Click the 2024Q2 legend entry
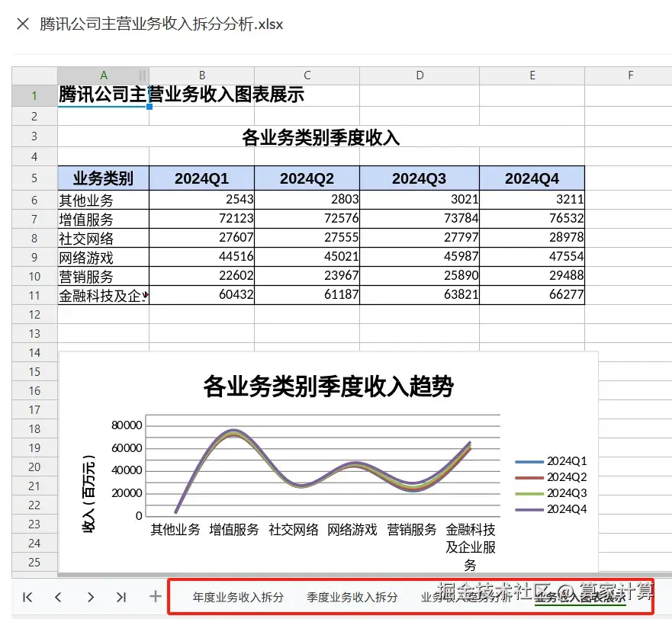Viewport: 672px width, 619px height. tap(551, 477)
